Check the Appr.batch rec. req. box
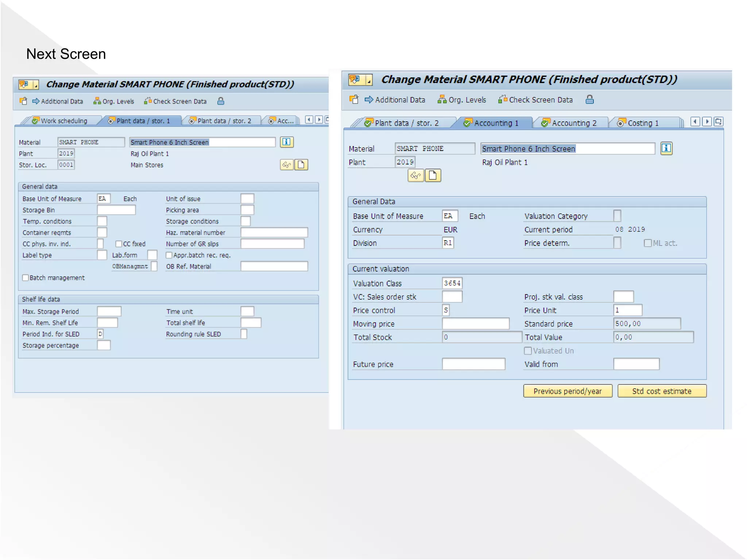The image size is (747, 560). pos(169,255)
